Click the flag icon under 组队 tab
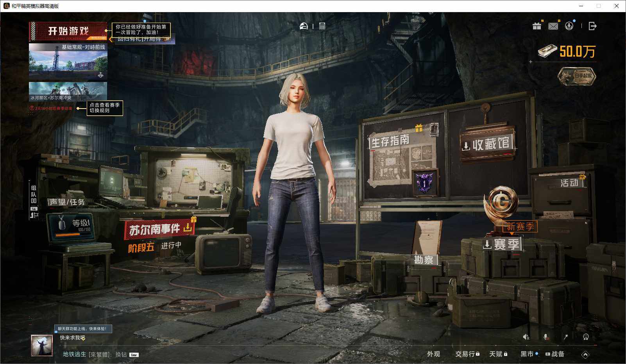The width and height of the screenshot is (626, 364). pos(34,215)
